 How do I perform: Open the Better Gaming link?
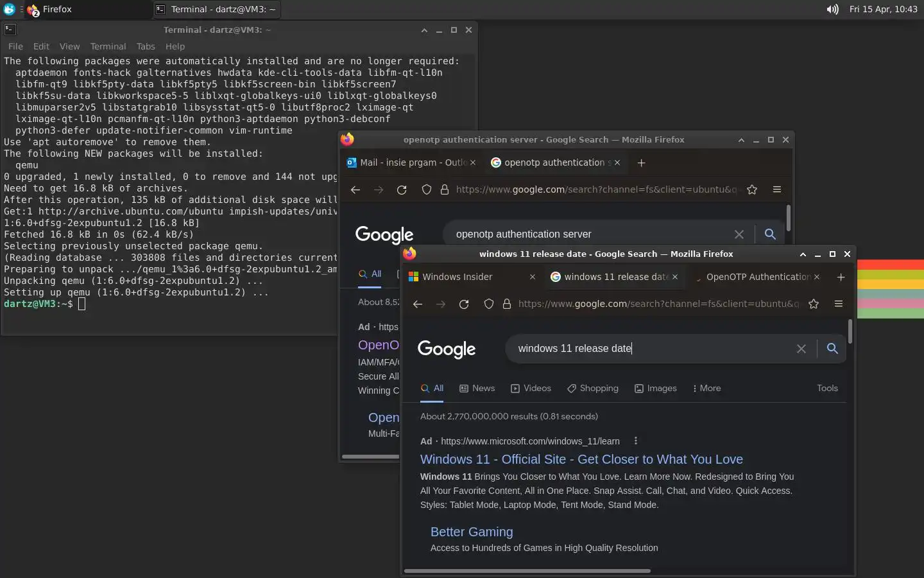pyautogui.click(x=472, y=532)
